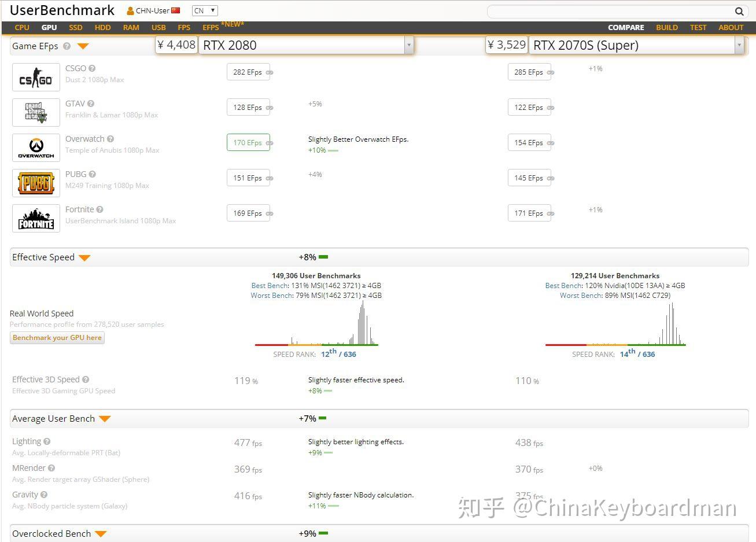Viewport: 756px width, 542px height.
Task: Click the RTX 2080 Best Bench link
Action: pos(270,286)
